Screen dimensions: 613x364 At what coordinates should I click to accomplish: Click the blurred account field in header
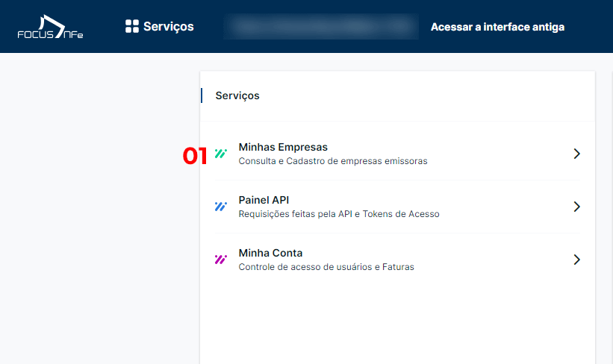320,26
